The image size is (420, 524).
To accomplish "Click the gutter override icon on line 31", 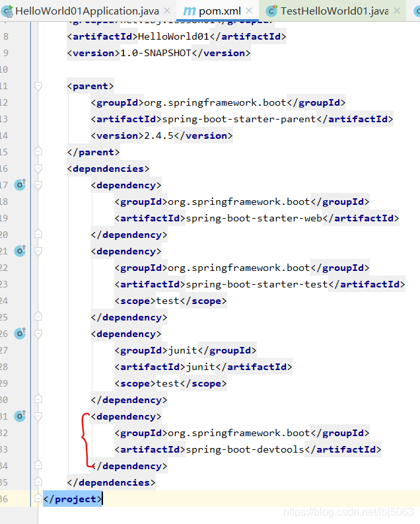I will [x=20, y=416].
